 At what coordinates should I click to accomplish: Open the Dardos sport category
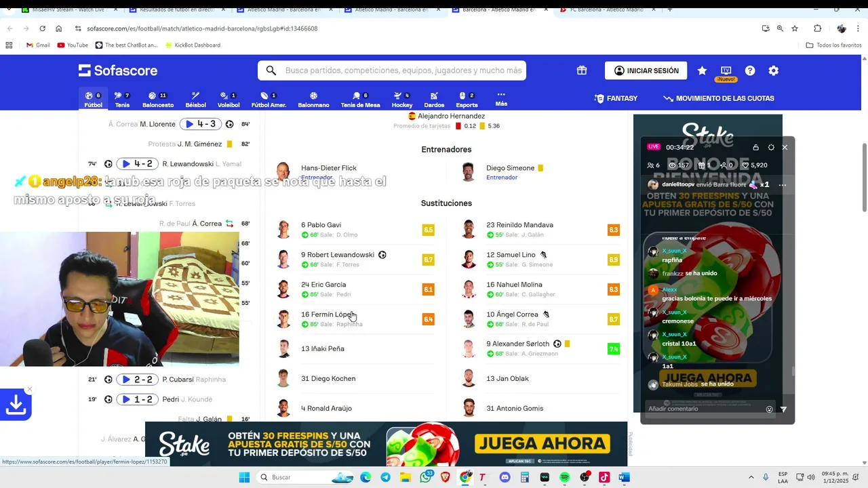(434, 100)
